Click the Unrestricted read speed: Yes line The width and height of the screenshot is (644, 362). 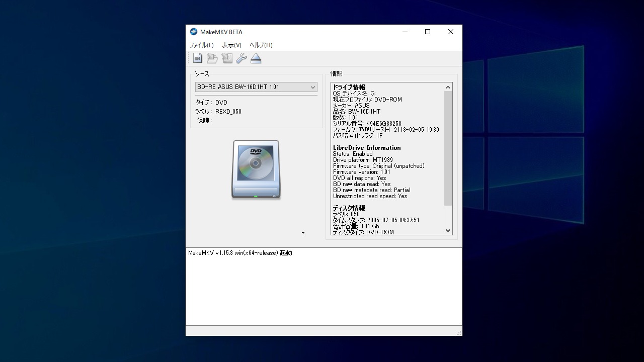pyautogui.click(x=370, y=196)
